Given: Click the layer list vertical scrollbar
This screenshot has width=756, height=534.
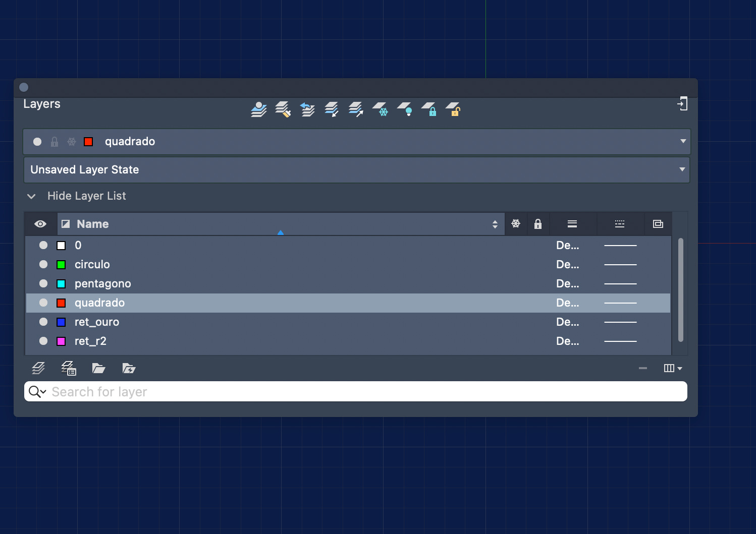Looking at the screenshot, I should click(x=681, y=290).
